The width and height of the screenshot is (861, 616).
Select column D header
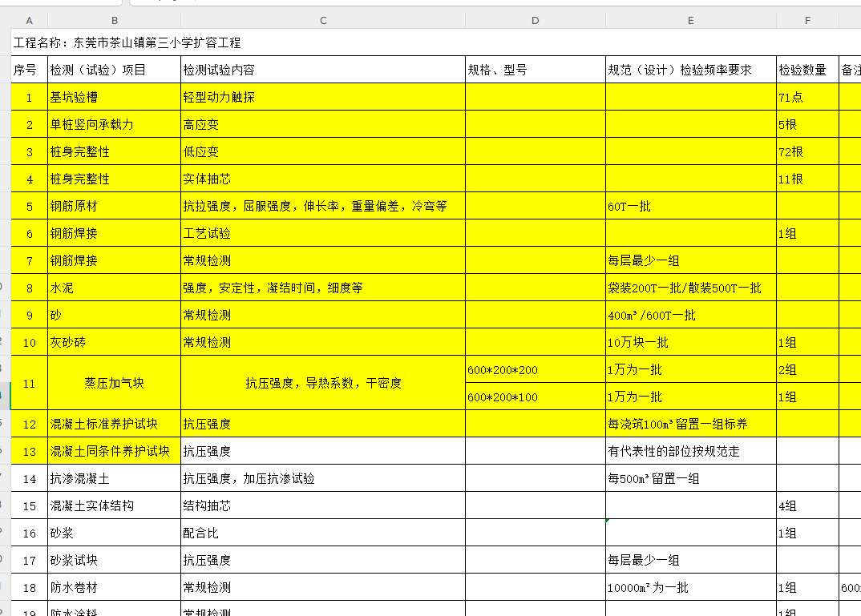(x=535, y=20)
